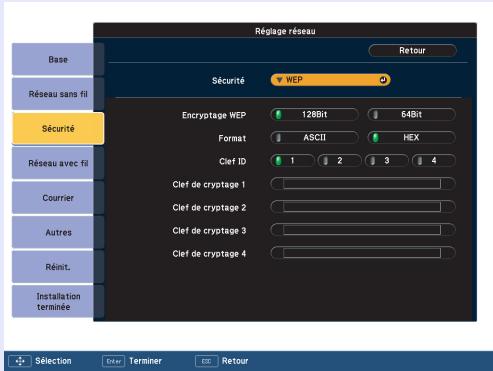
Task: Click the Retour label in bottom bar
Action: pyautogui.click(x=235, y=361)
